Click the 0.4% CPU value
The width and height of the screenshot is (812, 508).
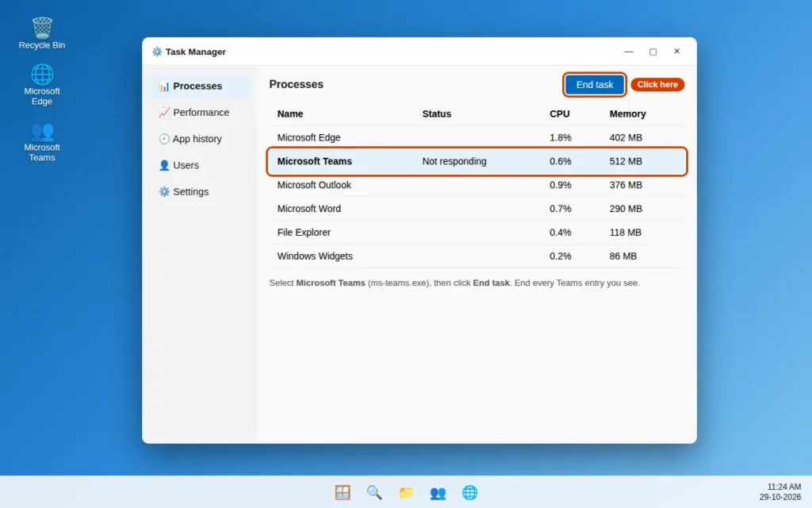(x=561, y=233)
